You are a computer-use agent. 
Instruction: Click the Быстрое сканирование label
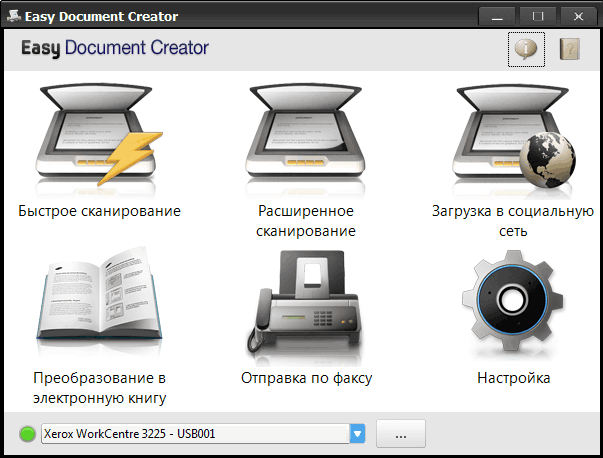click(x=99, y=211)
